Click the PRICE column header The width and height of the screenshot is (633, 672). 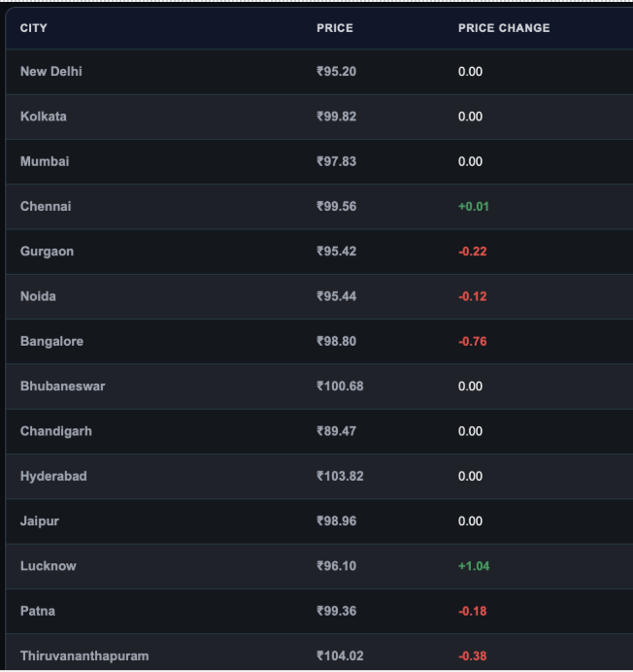pyautogui.click(x=335, y=28)
